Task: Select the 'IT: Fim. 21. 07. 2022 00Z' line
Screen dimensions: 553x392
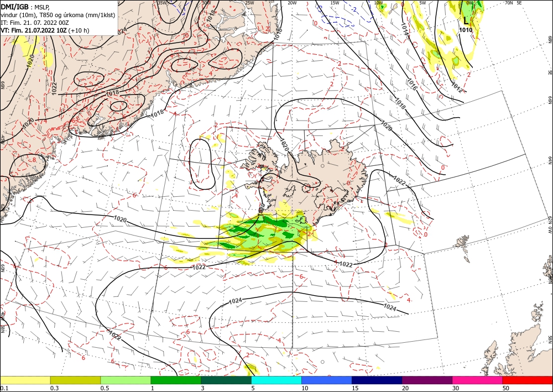Action: coord(34,23)
